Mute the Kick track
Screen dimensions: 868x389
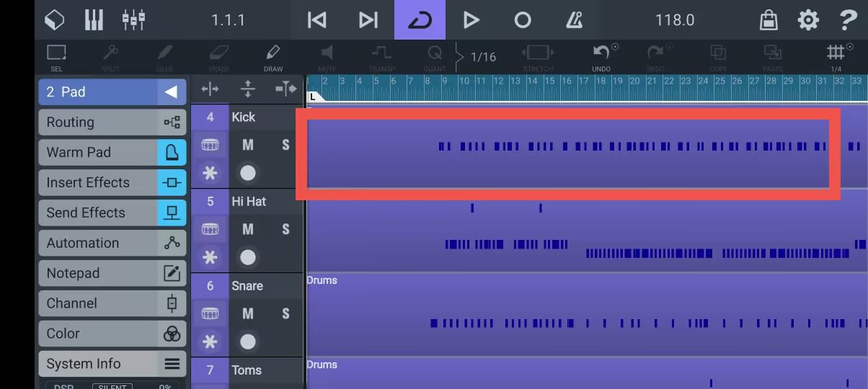point(248,145)
